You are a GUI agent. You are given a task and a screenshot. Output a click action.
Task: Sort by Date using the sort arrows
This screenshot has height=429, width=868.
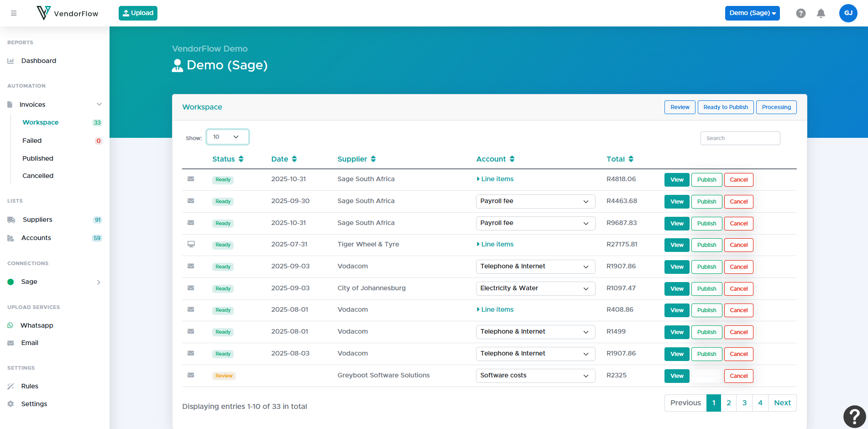point(294,159)
